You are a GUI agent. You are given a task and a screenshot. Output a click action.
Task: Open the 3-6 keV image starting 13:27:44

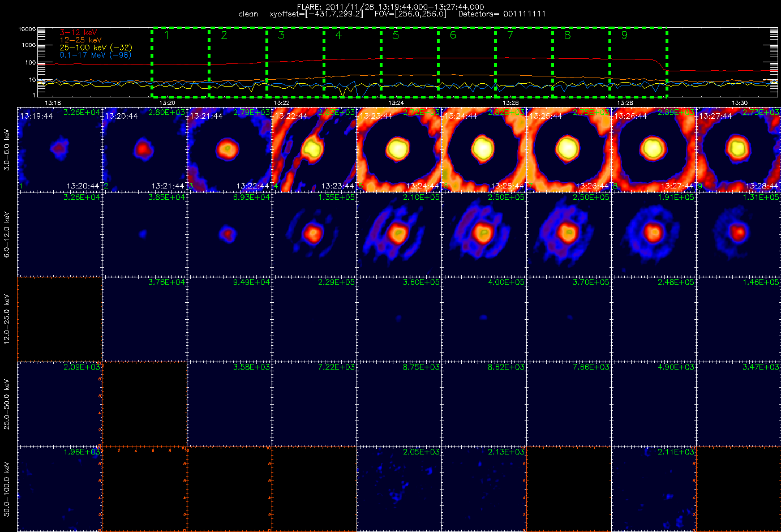(x=739, y=149)
